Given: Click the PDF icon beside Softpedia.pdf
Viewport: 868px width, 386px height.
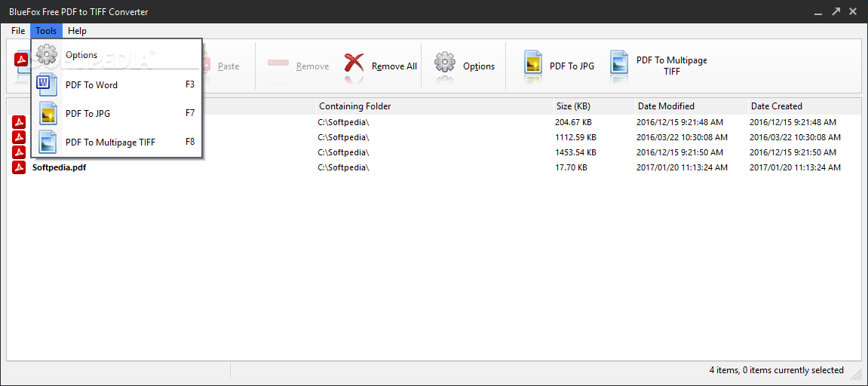Looking at the screenshot, I should coord(19,167).
